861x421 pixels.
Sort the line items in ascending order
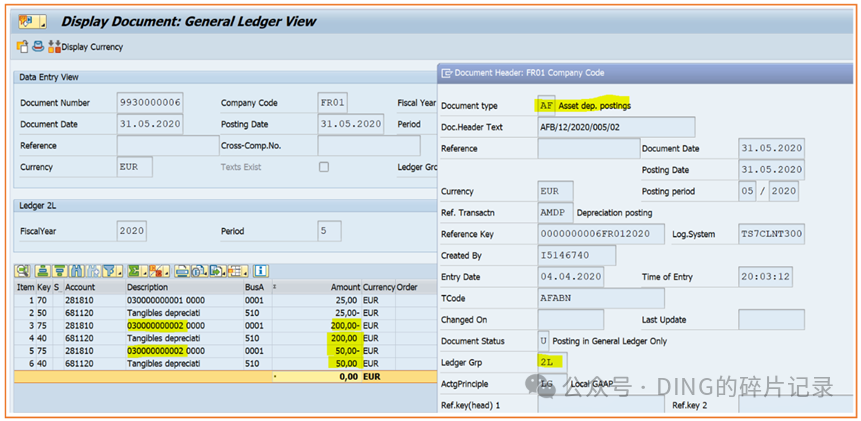pos(42,271)
